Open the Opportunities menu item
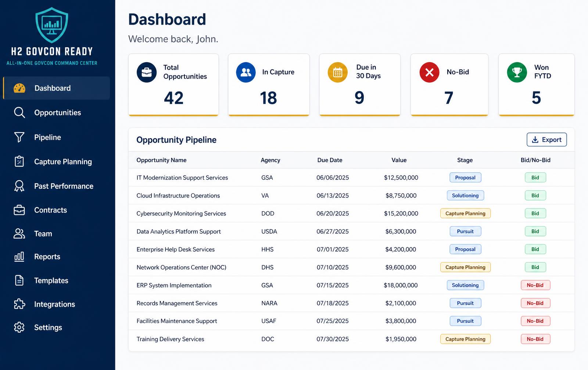The image size is (588, 370). click(x=56, y=113)
